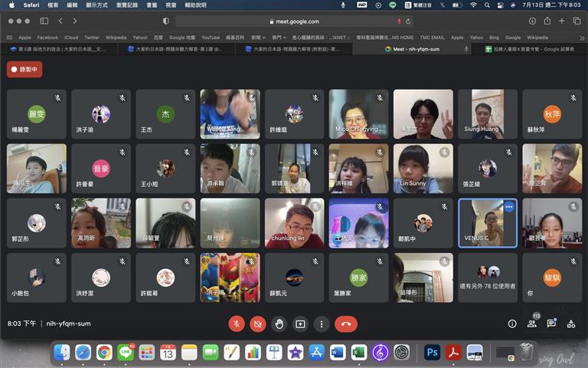Open a new Safari tab
The width and height of the screenshot is (588, 368).
(x=561, y=21)
